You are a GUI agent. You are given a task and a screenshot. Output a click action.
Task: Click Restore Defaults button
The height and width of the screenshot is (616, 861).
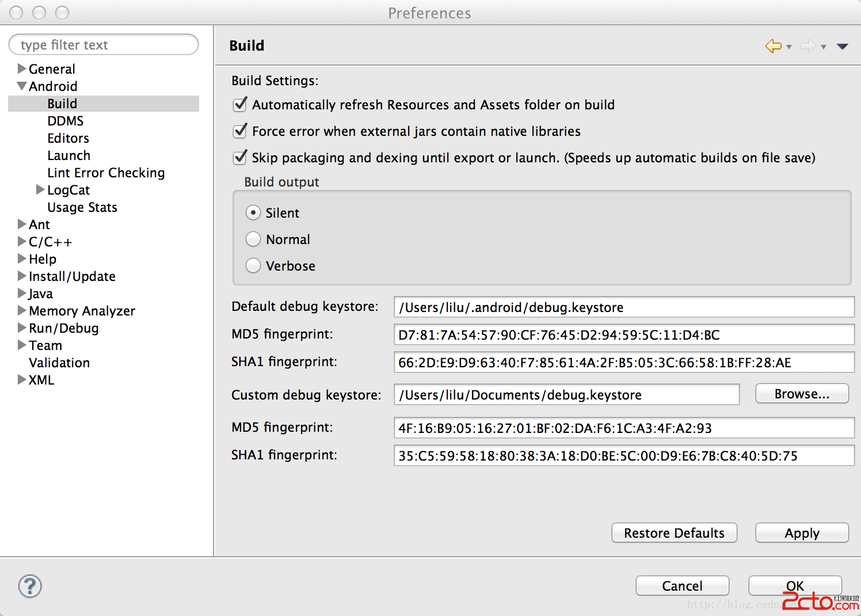(674, 533)
